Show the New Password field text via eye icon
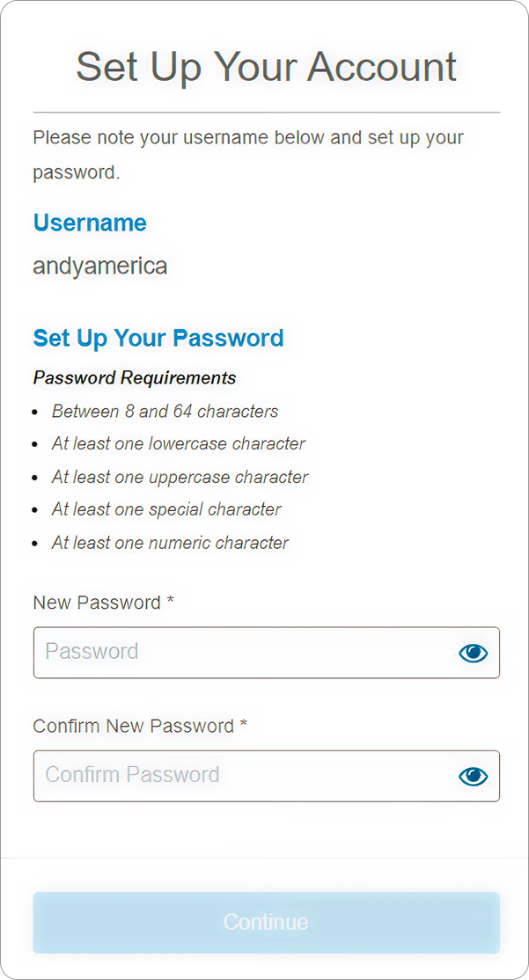Viewport: 529px width, 980px height. (x=473, y=653)
